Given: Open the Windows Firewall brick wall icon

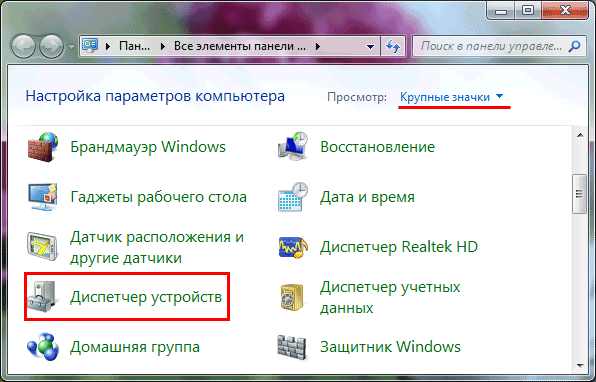Looking at the screenshot, I should tap(43, 147).
